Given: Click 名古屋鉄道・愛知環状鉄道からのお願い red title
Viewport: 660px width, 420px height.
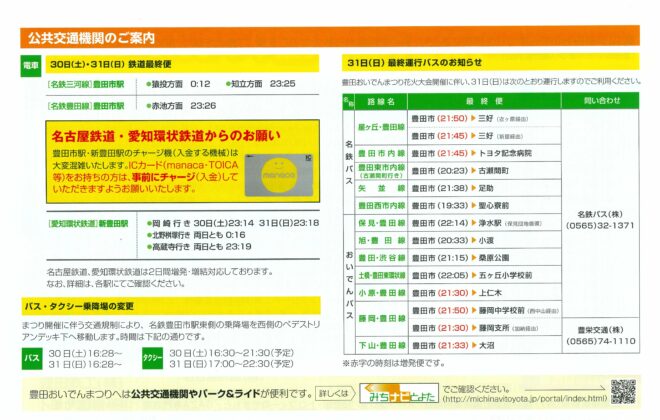Looking at the screenshot, I should coord(166,136).
